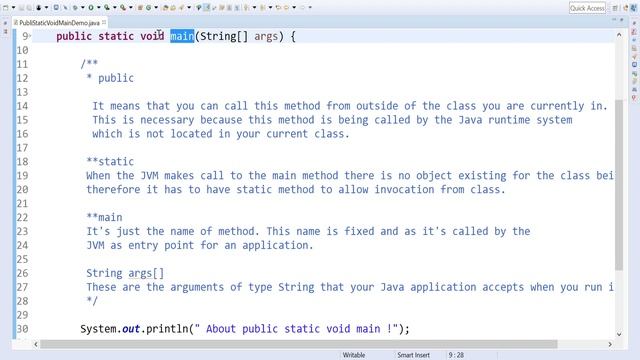Start Debug with the bug icon
Viewport: 640px width, 360px height.
[76, 8]
